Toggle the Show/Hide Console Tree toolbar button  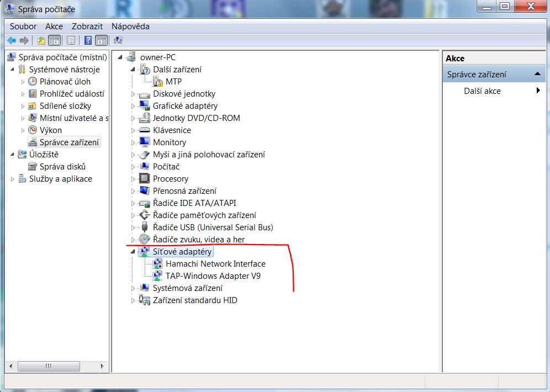[54, 40]
